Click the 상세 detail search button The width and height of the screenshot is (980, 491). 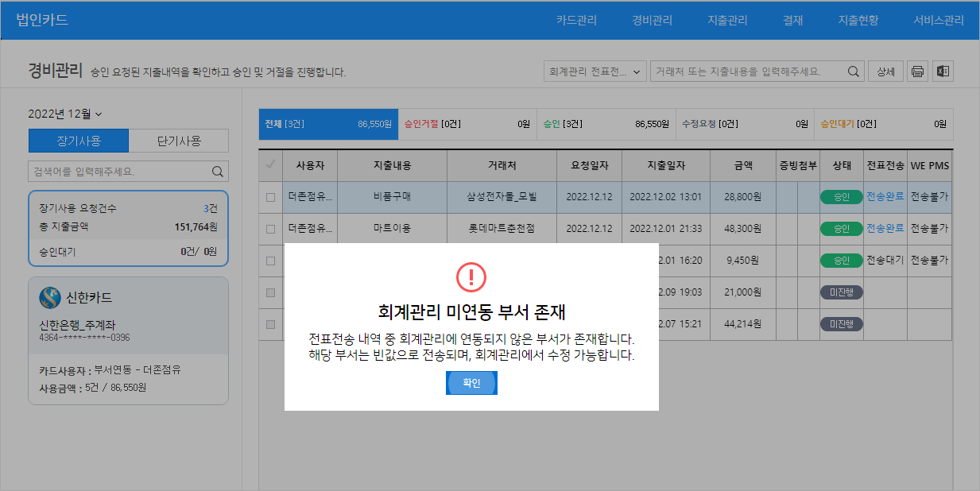[885, 72]
